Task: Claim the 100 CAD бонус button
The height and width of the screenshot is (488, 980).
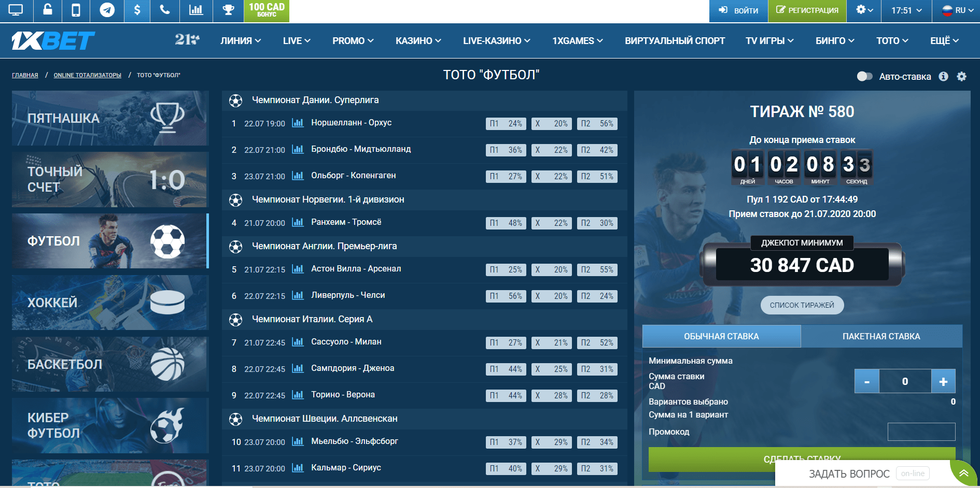Action: (267, 10)
